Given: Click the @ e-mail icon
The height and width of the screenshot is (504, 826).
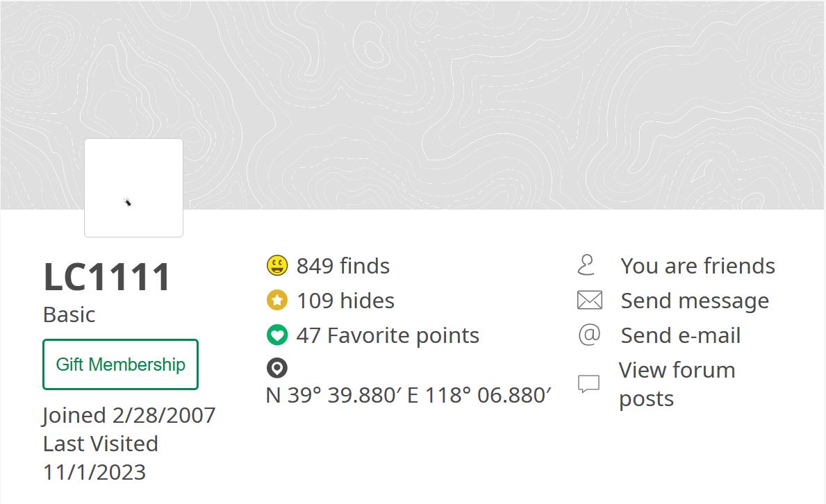Looking at the screenshot, I should click(589, 335).
